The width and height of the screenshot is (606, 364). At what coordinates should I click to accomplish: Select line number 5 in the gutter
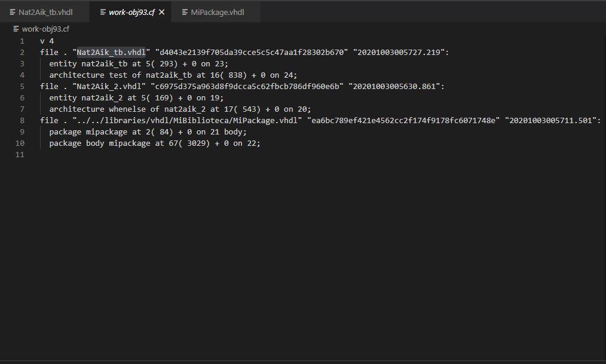(22, 86)
